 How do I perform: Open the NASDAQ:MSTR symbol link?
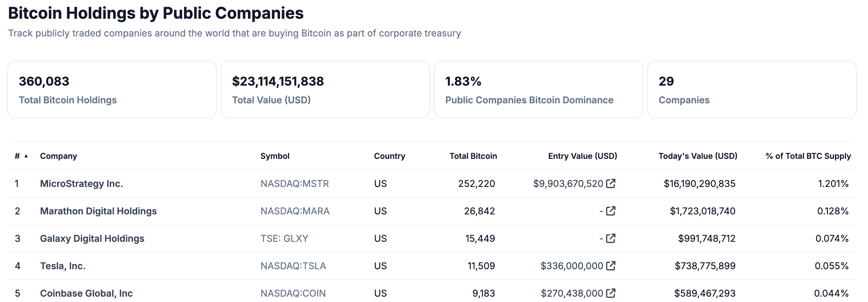(x=294, y=184)
